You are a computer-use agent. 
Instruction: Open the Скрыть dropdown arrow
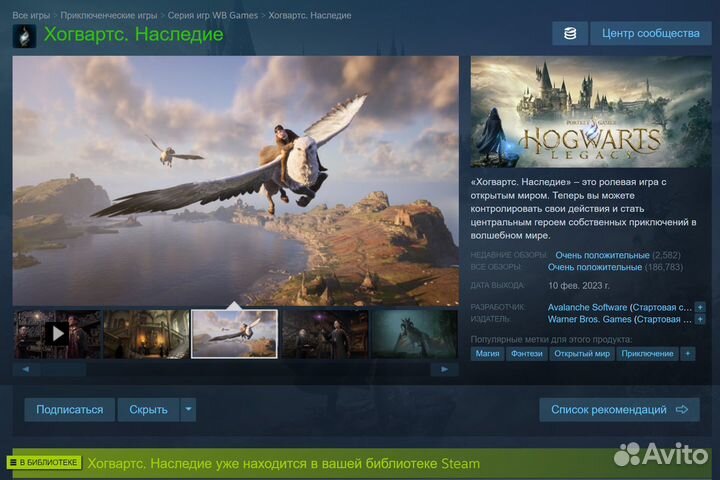coord(188,410)
